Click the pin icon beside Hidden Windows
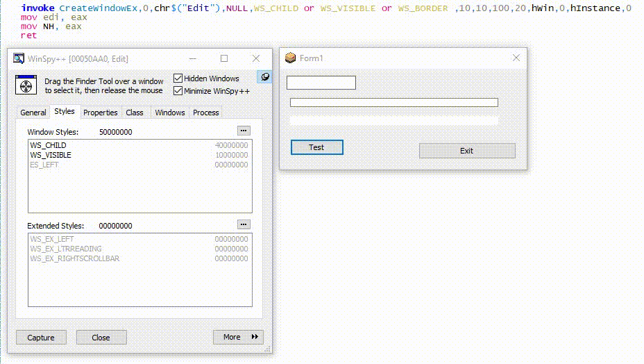Image resolution: width=644 pixels, height=364 pixels. 265,76
